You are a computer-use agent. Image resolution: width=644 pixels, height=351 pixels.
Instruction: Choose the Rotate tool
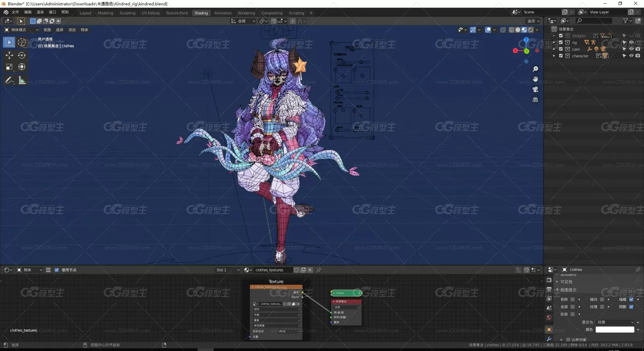[22, 55]
